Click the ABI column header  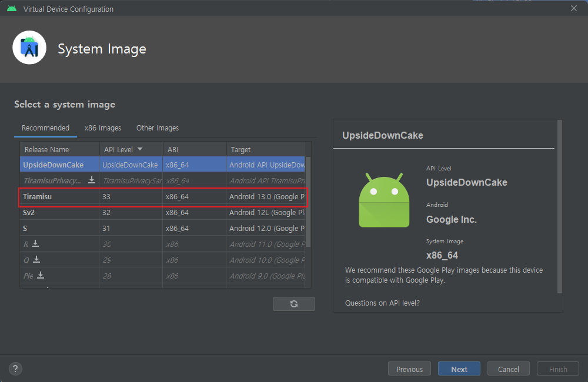pyautogui.click(x=194, y=149)
